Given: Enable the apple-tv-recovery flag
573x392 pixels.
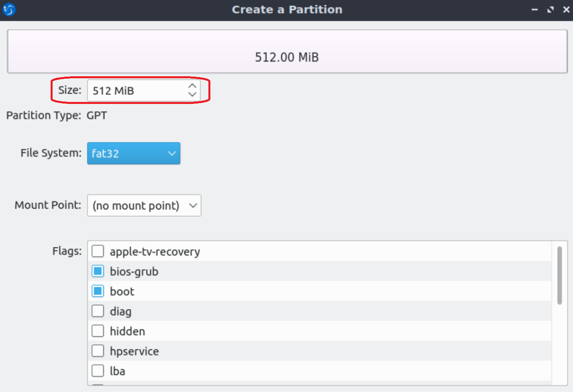Looking at the screenshot, I should click(98, 251).
